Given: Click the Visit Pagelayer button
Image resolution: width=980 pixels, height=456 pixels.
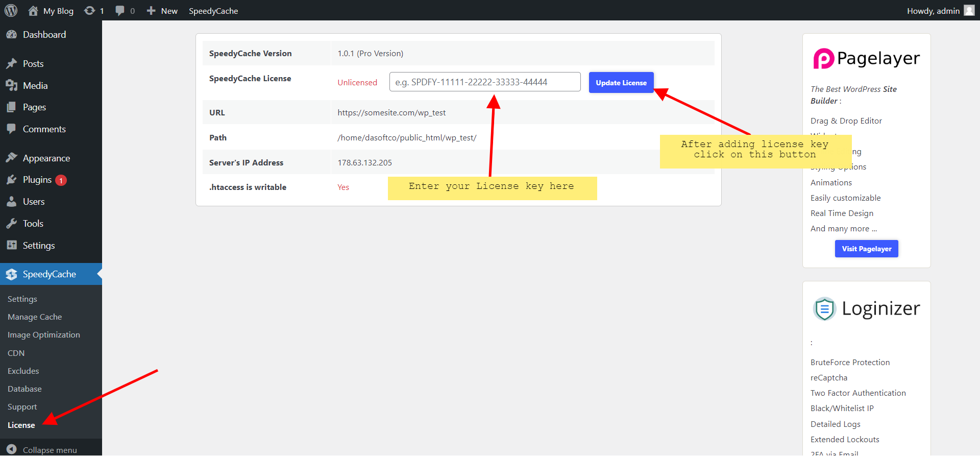Looking at the screenshot, I should point(867,249).
